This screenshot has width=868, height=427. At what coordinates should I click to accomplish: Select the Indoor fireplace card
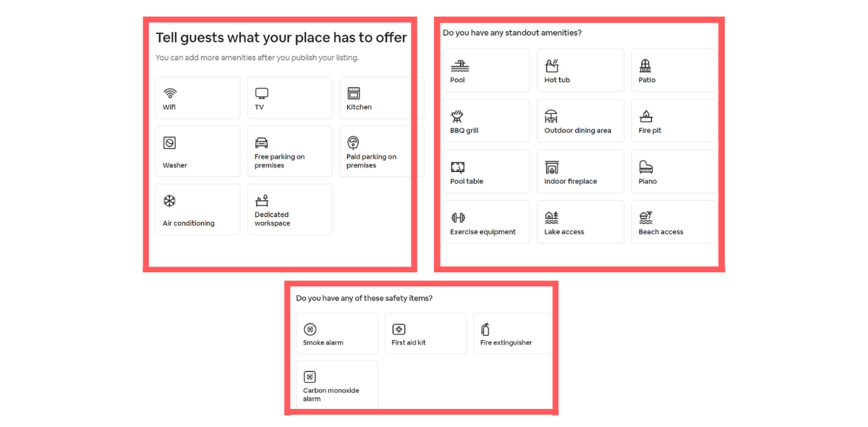pyautogui.click(x=580, y=171)
